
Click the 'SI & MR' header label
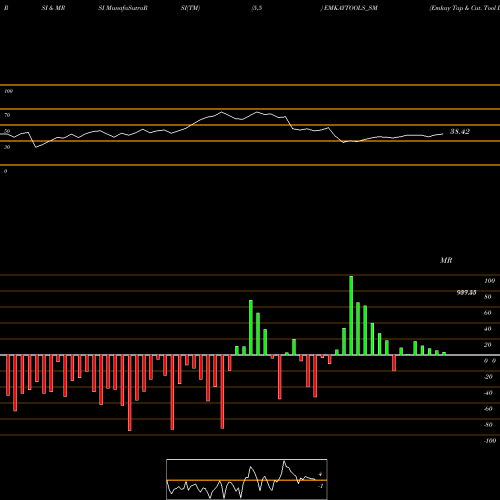click(x=53, y=8)
